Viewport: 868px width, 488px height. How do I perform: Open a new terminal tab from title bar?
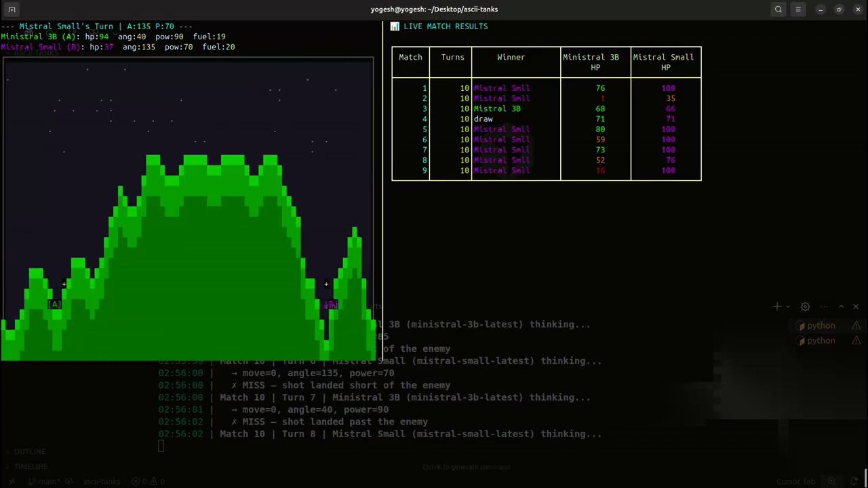(12, 9)
